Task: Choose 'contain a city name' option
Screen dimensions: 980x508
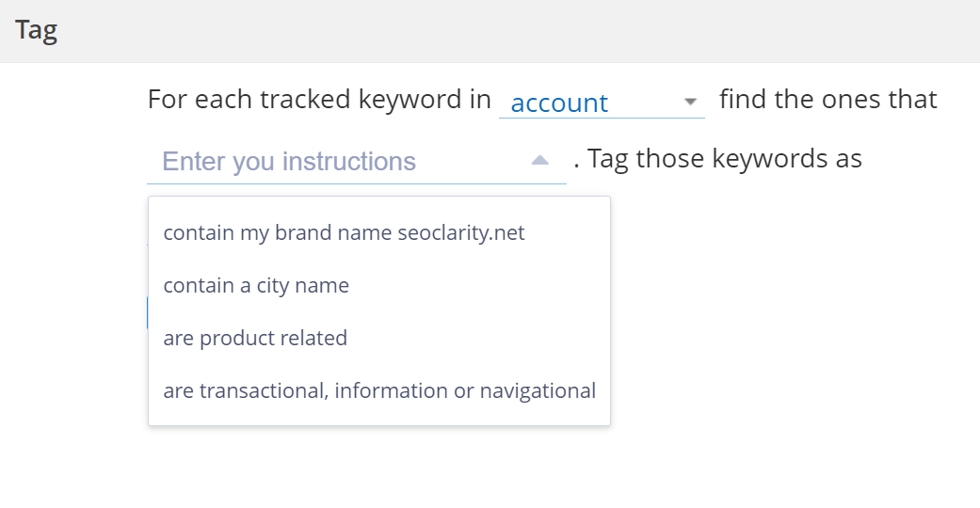Action: pos(256,285)
